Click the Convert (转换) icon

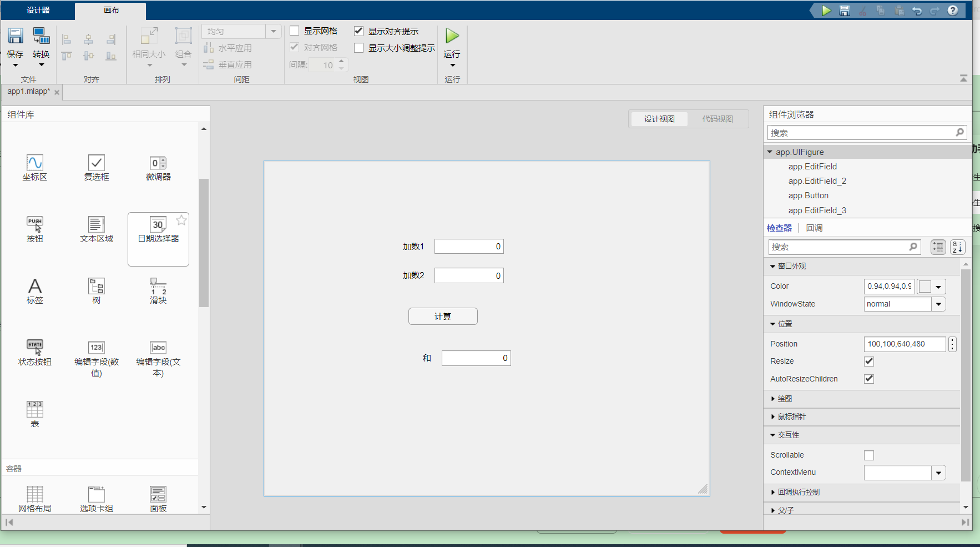point(41,36)
